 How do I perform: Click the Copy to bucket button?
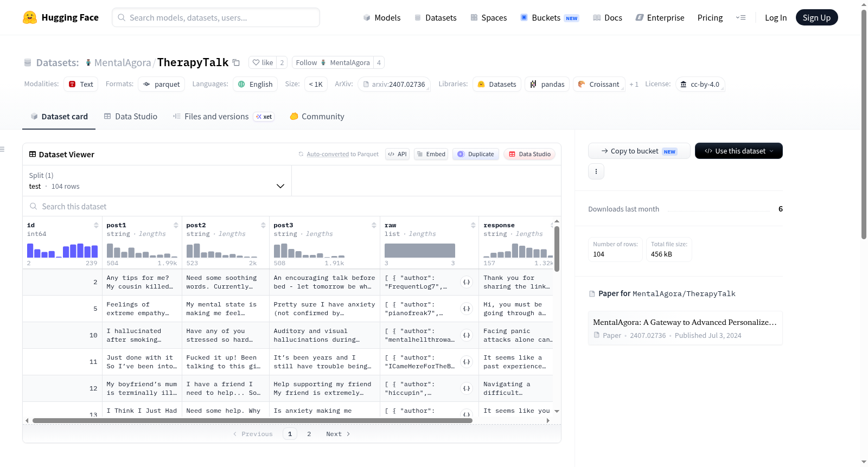tap(639, 151)
